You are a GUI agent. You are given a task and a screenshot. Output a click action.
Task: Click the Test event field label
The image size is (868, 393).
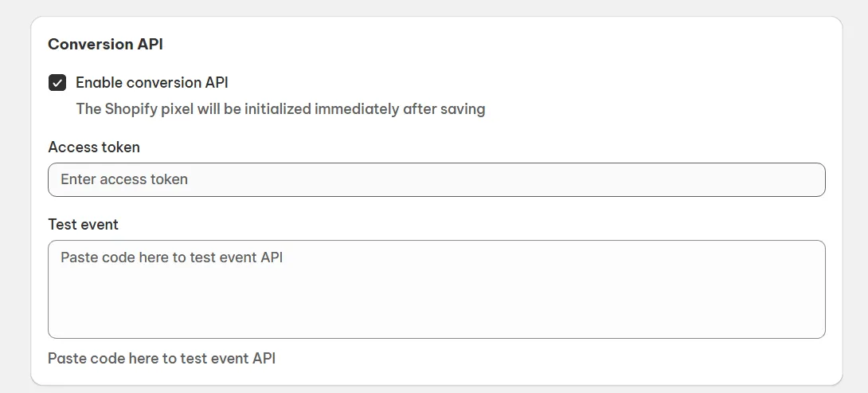84,224
